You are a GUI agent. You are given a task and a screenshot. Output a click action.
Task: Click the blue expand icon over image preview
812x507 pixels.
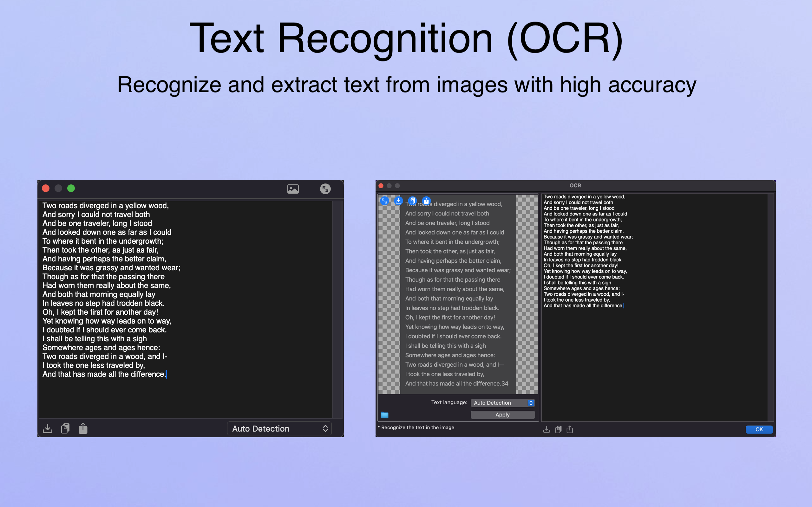point(384,201)
